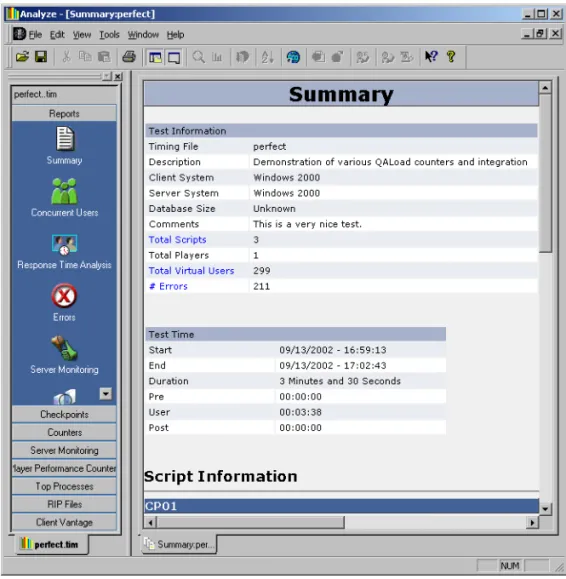Click the Duration value '3 Minutes and 30 Seconds'

coord(340,381)
